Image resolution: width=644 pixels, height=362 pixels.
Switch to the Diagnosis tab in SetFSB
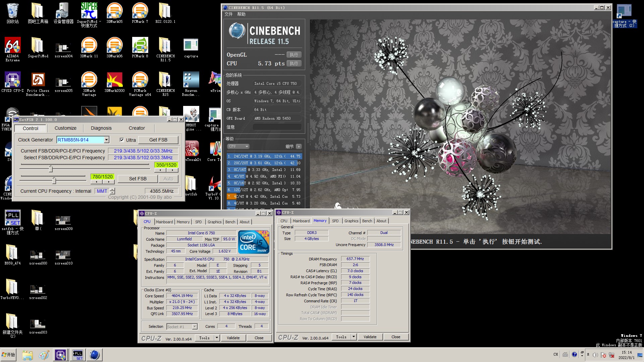(101, 128)
